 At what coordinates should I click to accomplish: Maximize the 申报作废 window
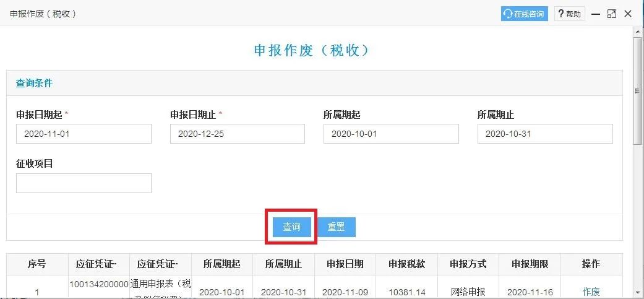pyautogui.click(x=612, y=14)
